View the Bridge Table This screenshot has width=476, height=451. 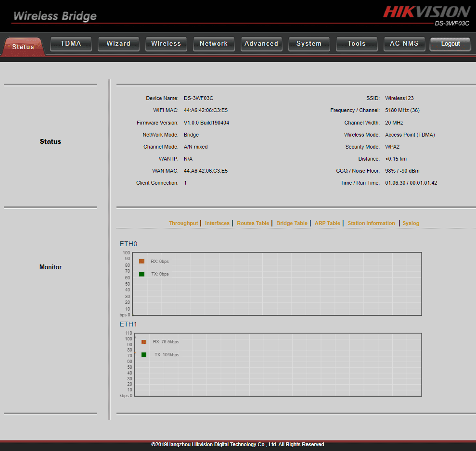(292, 223)
